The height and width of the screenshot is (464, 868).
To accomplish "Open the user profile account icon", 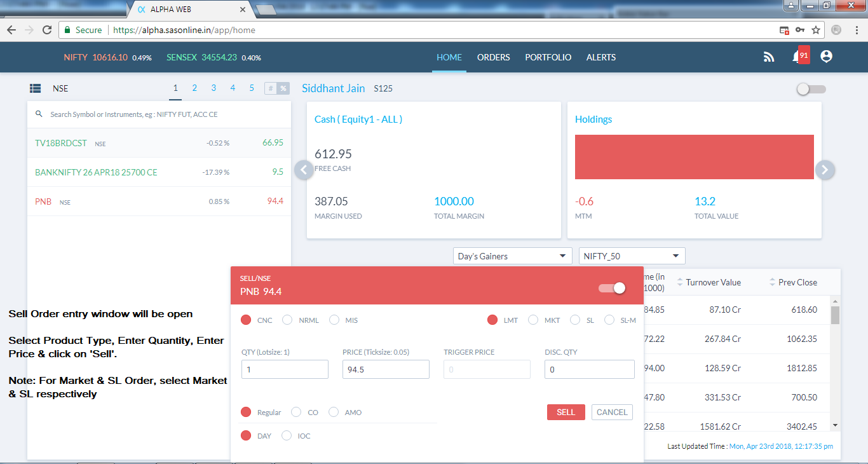I will pyautogui.click(x=826, y=57).
